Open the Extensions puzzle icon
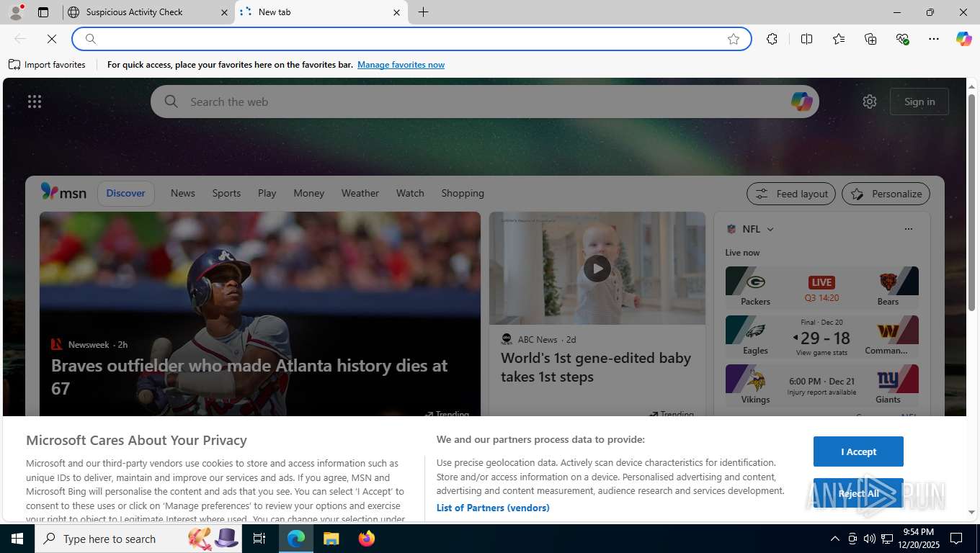This screenshot has height=553, width=980. pyautogui.click(x=772, y=39)
